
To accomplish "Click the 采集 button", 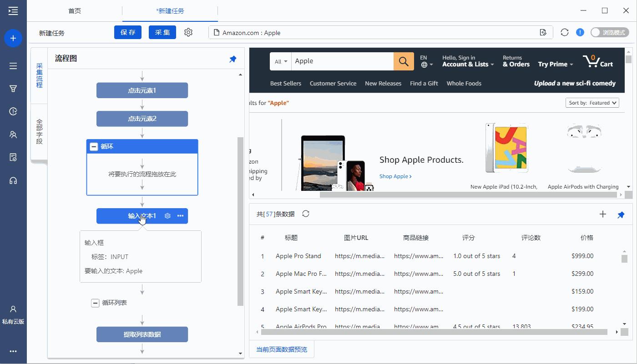I will tap(162, 32).
